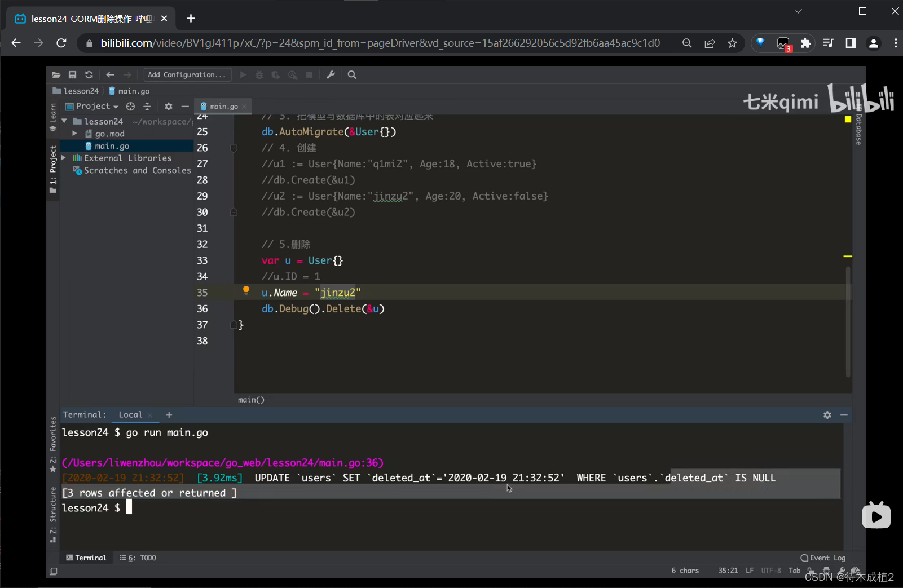
Task: Toggle the fold marker at line 30
Action: click(234, 212)
